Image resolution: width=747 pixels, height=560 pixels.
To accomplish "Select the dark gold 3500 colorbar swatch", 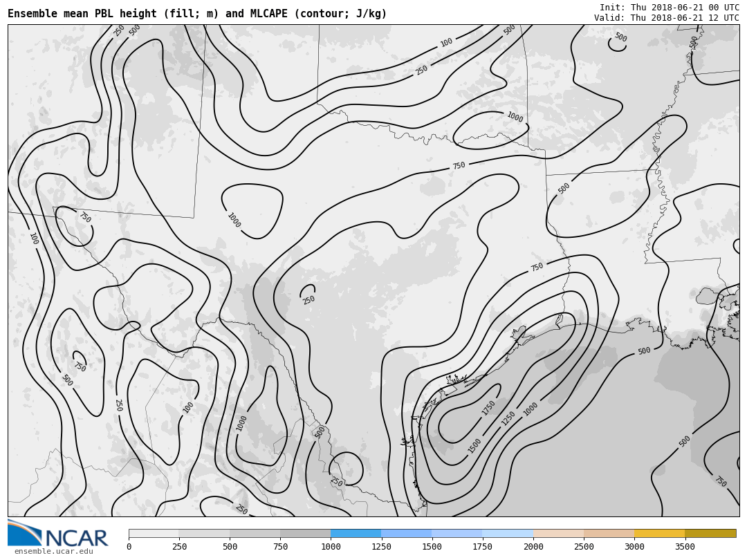I will coord(710,534).
